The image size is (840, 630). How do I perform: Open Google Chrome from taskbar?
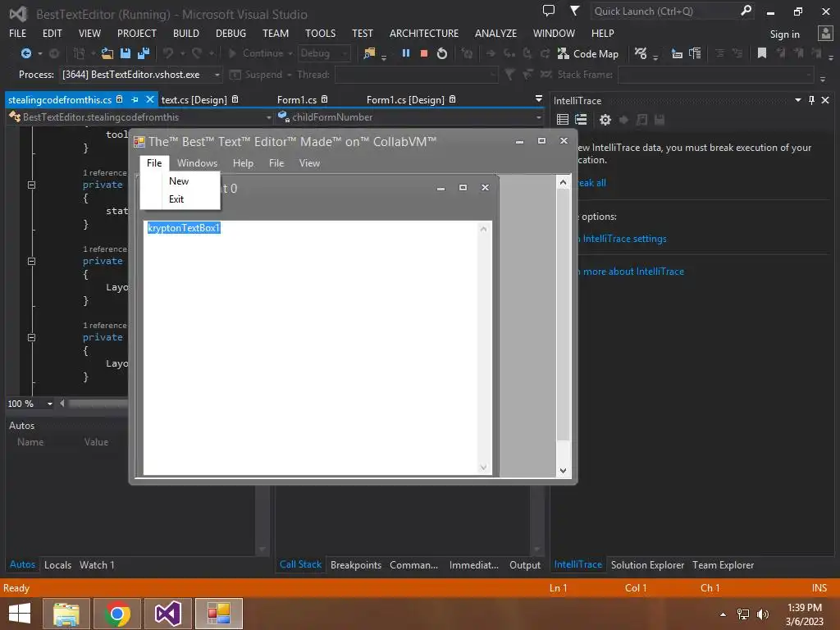(117, 614)
